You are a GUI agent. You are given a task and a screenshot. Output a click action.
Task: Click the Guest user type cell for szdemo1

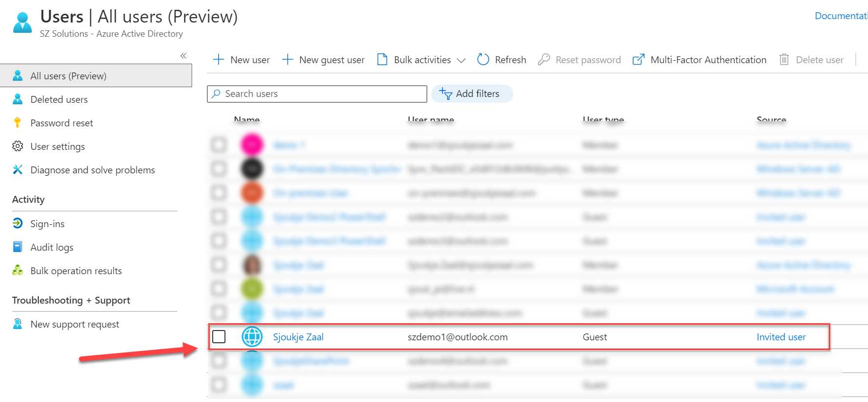tap(595, 337)
